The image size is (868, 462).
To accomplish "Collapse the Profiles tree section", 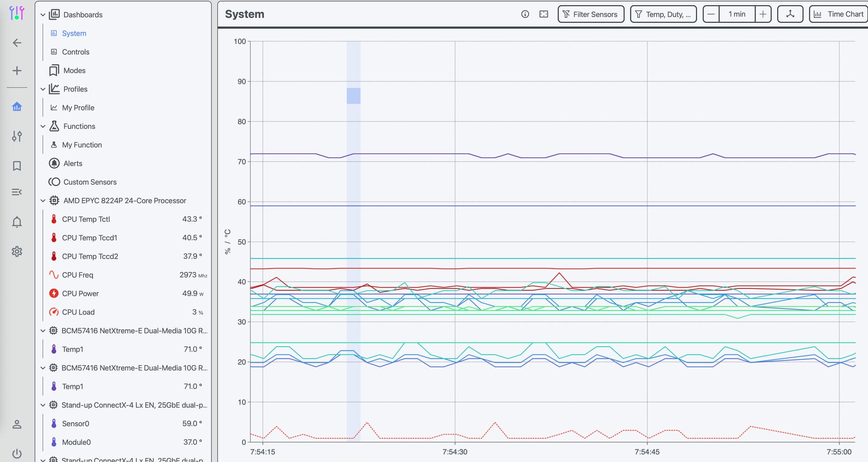I will [43, 89].
